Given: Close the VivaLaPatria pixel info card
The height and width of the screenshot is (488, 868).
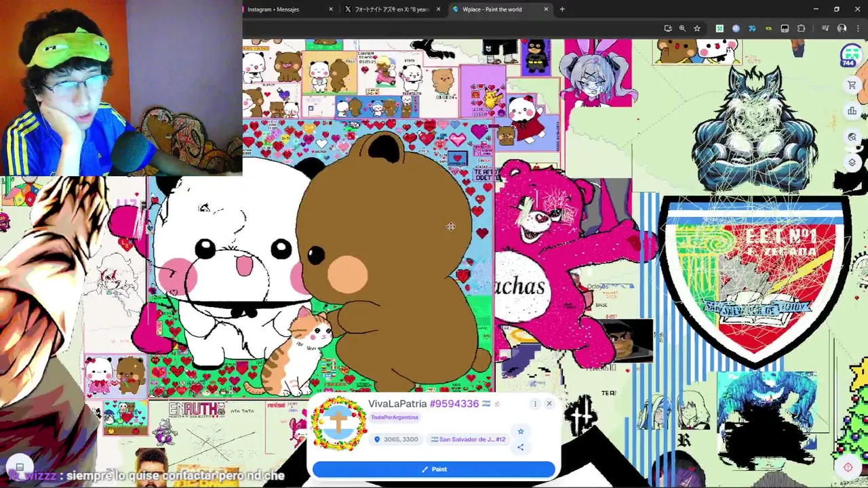Looking at the screenshot, I should tap(549, 404).
